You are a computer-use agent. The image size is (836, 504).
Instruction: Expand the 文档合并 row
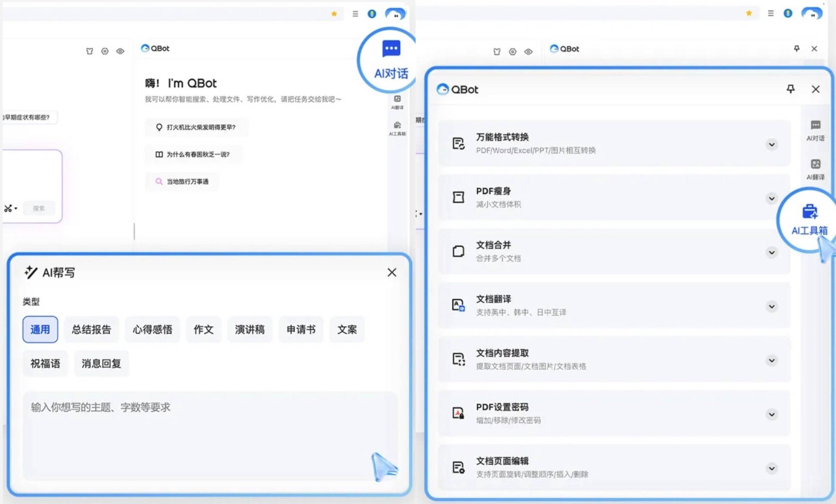click(x=772, y=252)
